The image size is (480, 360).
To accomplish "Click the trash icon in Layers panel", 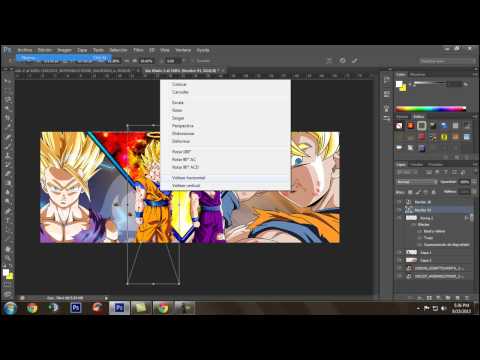I will click(467, 297).
